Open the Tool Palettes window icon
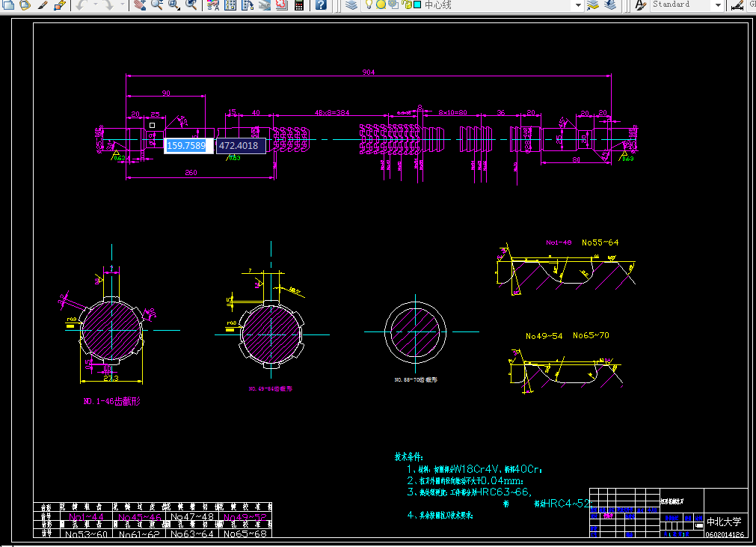The height and width of the screenshot is (547, 756). [x=248, y=4]
